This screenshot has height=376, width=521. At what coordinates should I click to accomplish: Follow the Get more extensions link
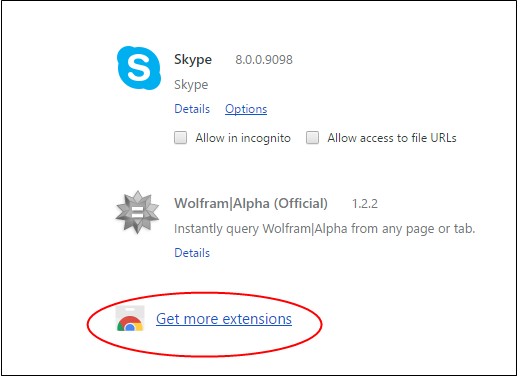tap(224, 319)
